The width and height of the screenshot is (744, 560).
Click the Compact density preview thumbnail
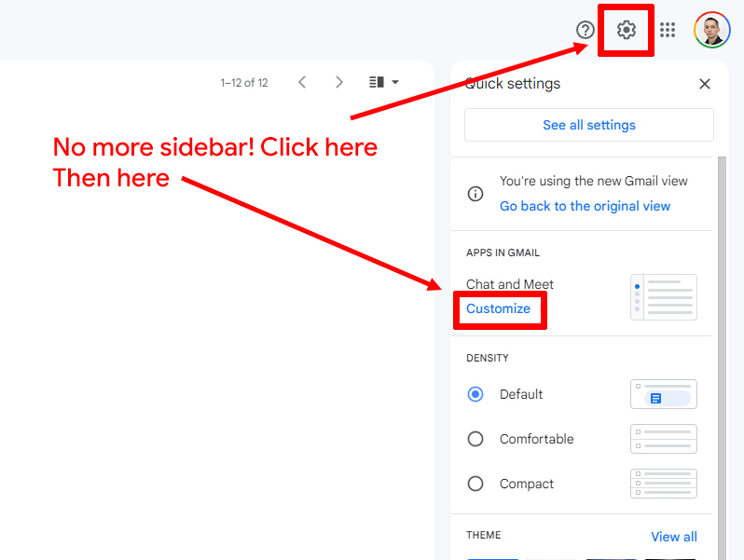tap(663, 484)
